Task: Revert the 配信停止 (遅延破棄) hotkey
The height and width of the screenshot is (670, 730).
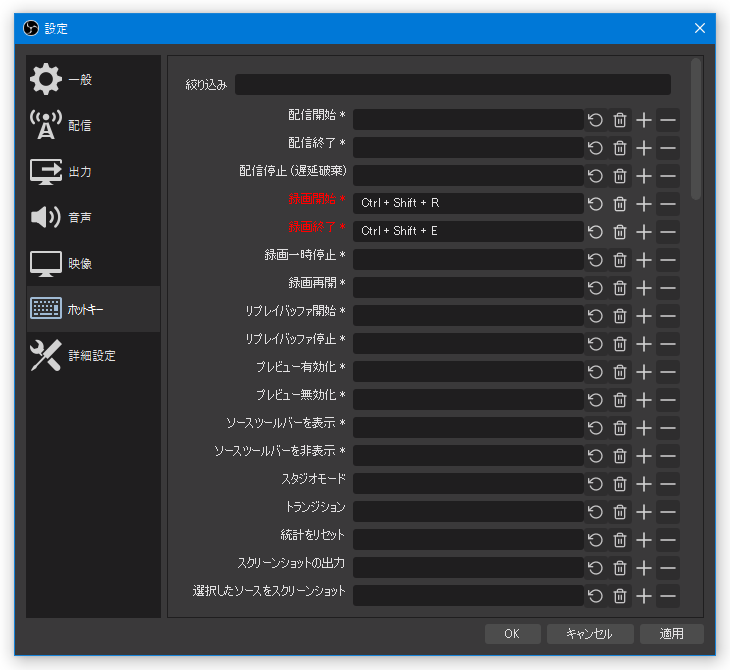Action: tap(595, 176)
